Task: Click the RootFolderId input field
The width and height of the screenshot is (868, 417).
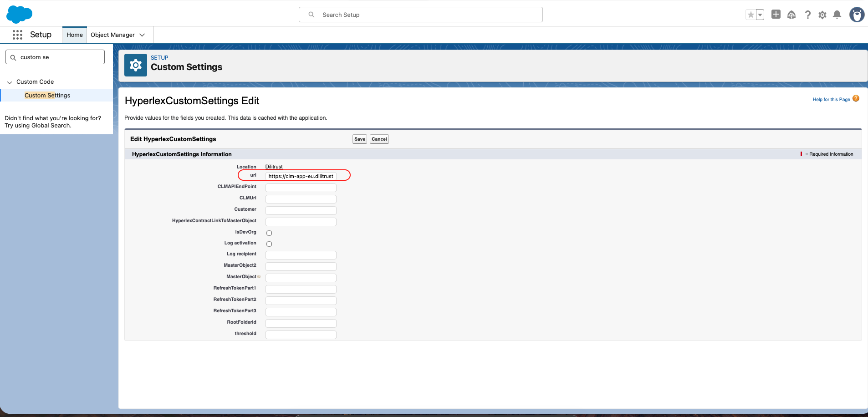Action: click(x=301, y=323)
